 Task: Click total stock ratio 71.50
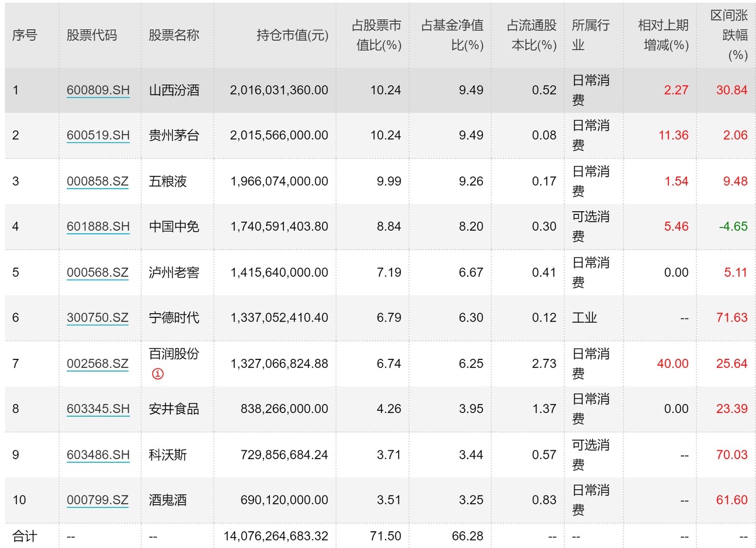tap(385, 536)
